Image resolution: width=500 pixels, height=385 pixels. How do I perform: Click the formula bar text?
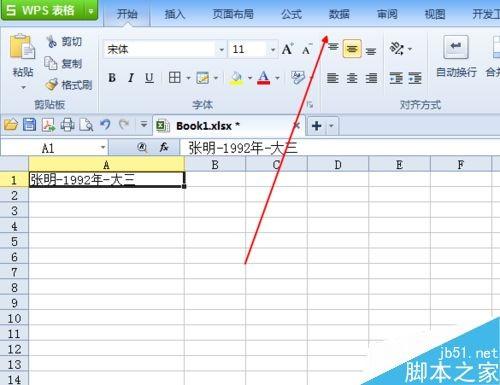coord(243,148)
